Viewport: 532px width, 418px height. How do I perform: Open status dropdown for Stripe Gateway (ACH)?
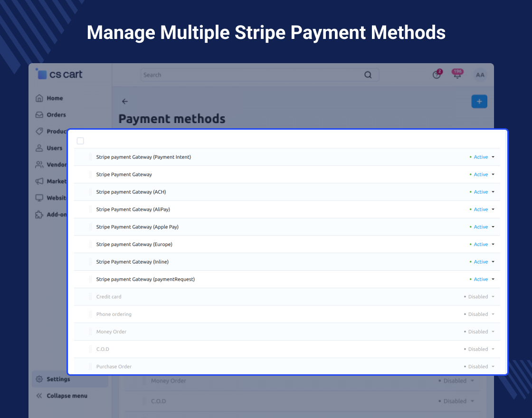click(x=482, y=192)
